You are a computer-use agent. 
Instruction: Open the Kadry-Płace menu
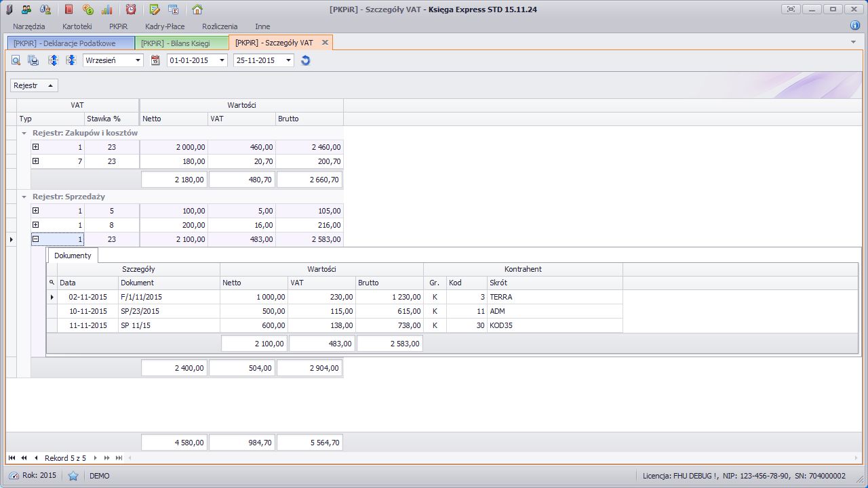[x=165, y=26]
